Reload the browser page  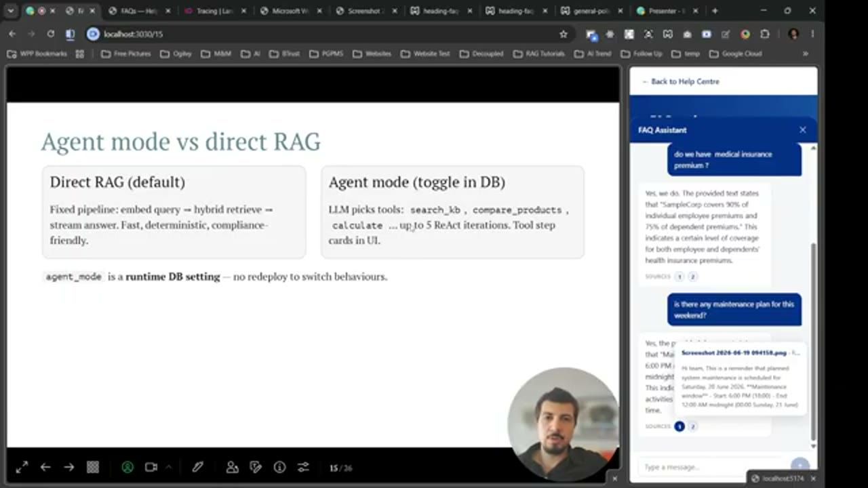(x=50, y=34)
